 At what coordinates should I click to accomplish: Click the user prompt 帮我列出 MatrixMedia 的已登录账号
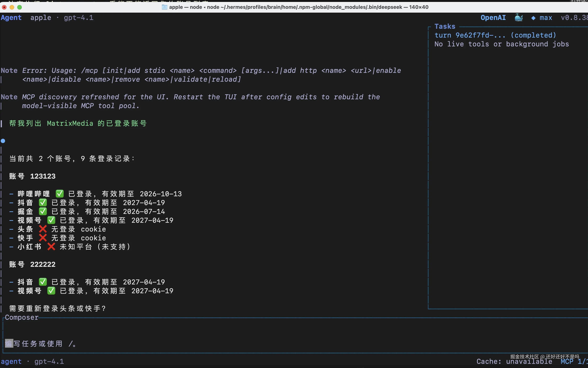click(78, 123)
